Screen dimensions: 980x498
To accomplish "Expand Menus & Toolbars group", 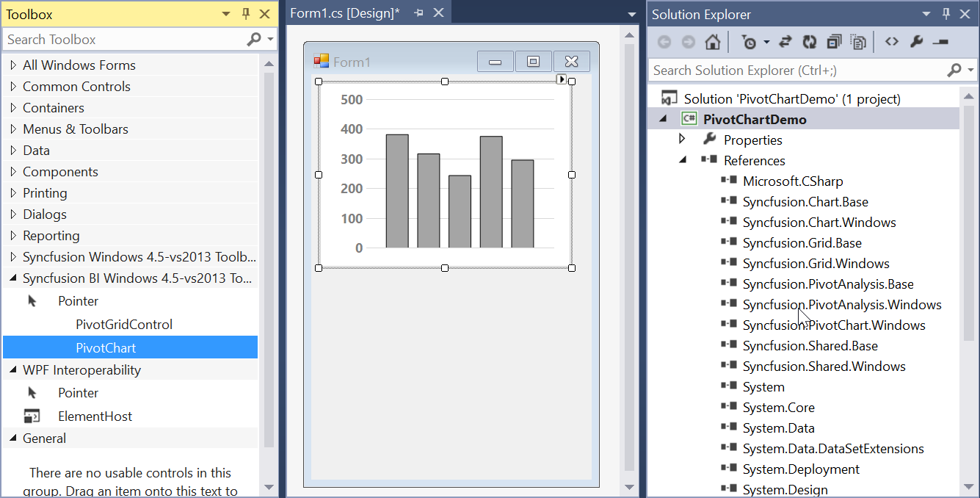I will click(13, 129).
